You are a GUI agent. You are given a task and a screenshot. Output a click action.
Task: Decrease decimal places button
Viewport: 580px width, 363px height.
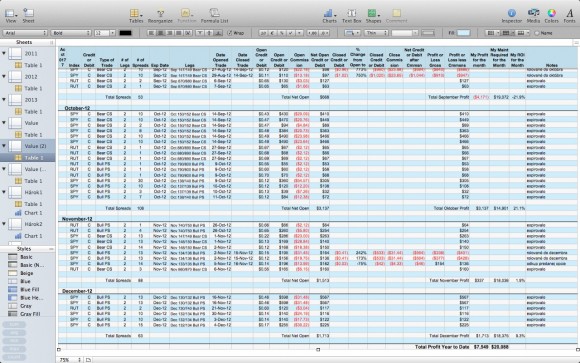point(324,33)
